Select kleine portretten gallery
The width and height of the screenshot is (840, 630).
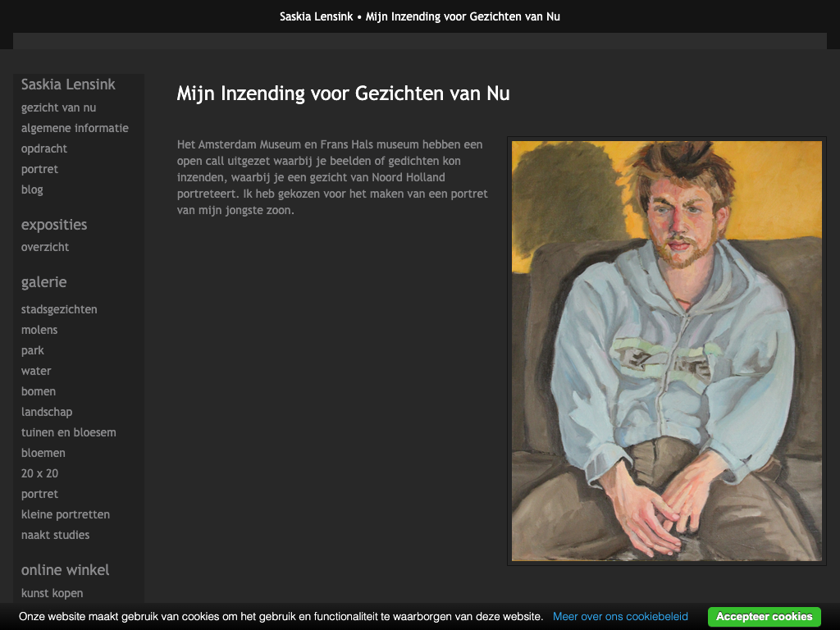[66, 514]
